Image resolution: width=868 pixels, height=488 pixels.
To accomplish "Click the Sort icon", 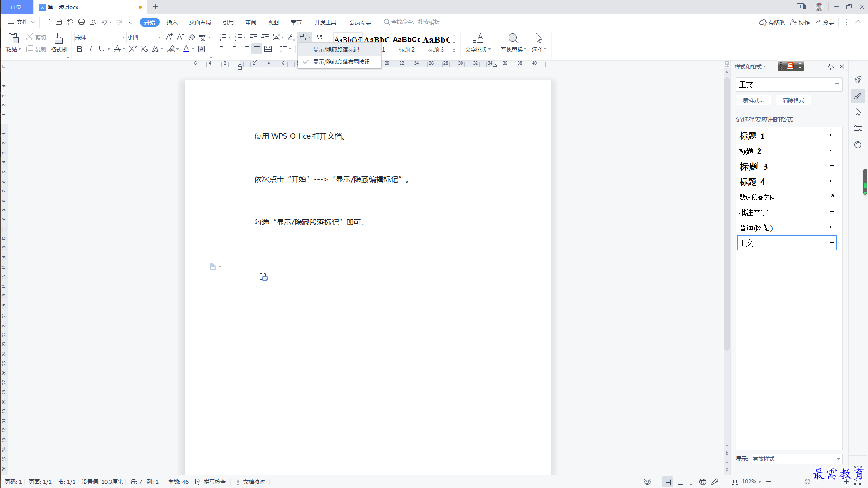I will tap(292, 37).
